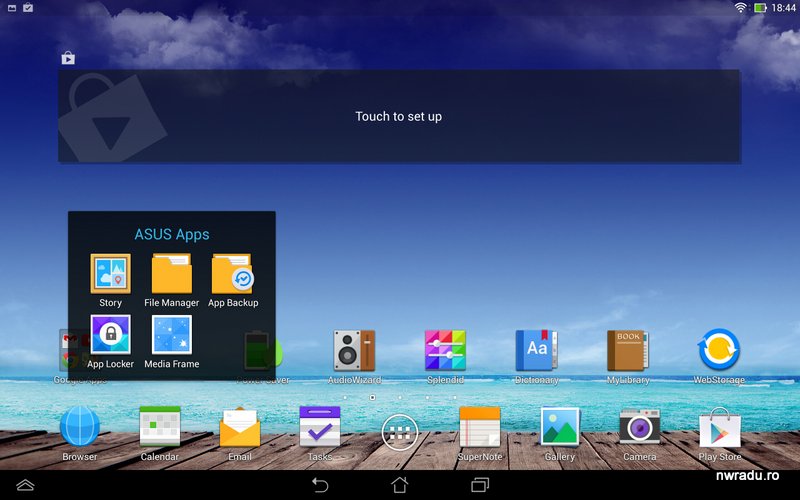Rename the ASUS Apps folder title

click(x=172, y=234)
